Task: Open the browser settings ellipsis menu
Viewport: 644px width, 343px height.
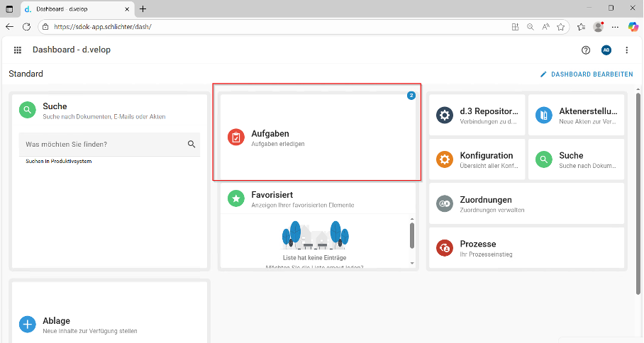Action: 615,27
